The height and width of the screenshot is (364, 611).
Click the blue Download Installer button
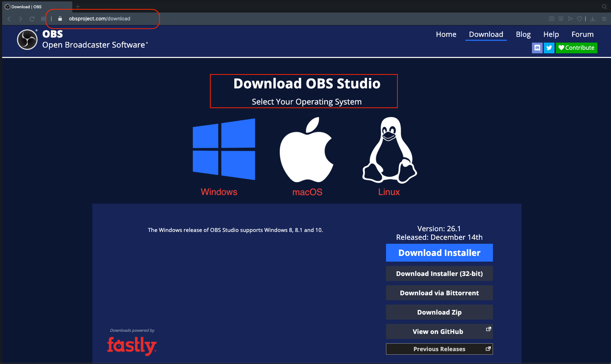pos(439,253)
